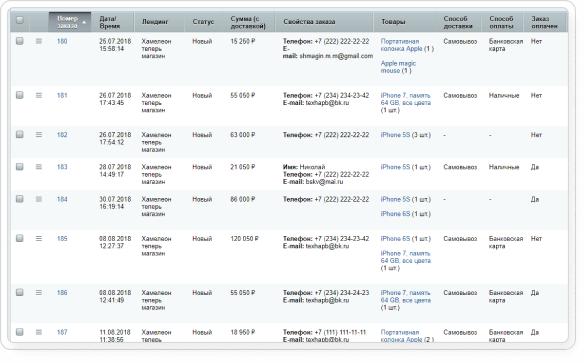
Task: Toggle the select-all checkbox in header
Action: [19, 20]
